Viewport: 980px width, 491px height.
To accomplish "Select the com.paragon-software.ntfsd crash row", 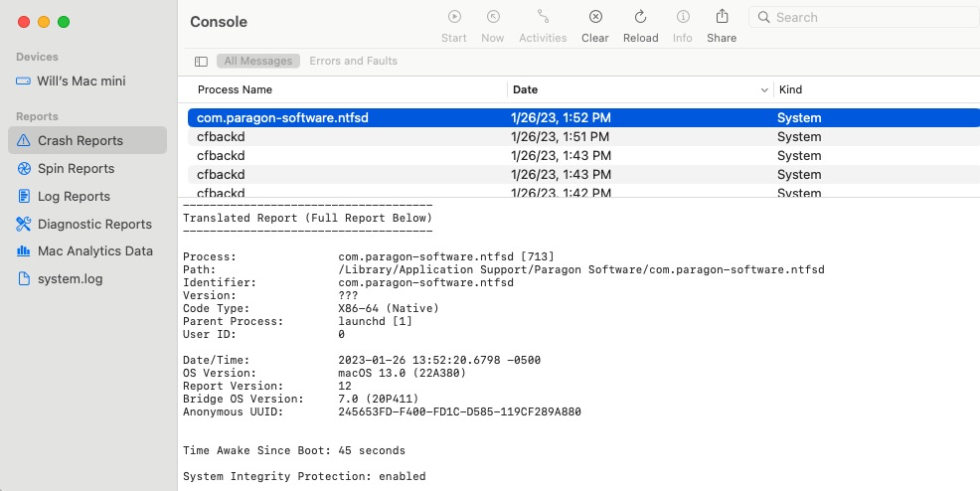I will click(583, 117).
